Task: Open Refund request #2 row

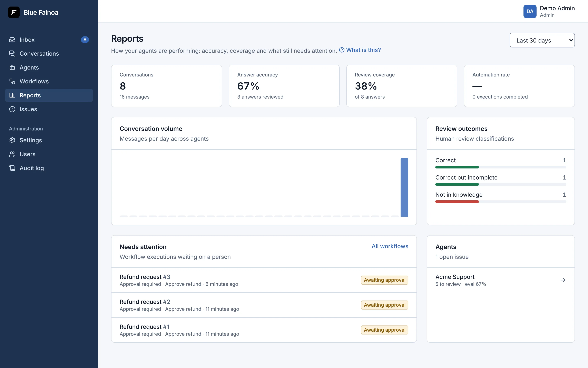Action: click(264, 305)
